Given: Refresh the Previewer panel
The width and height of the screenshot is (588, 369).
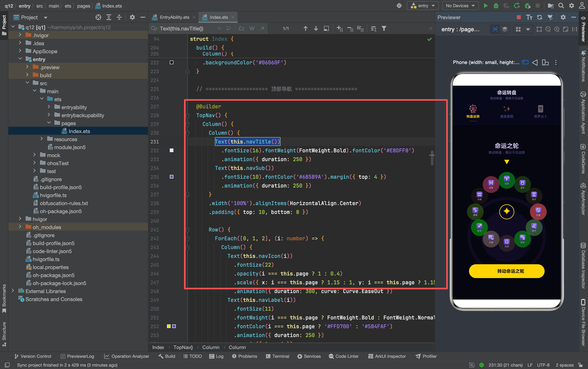Looking at the screenshot, I should [x=539, y=17].
